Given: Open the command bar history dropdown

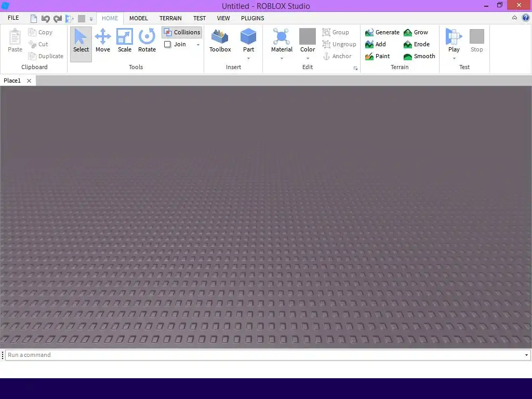Looking at the screenshot, I should tap(526, 355).
